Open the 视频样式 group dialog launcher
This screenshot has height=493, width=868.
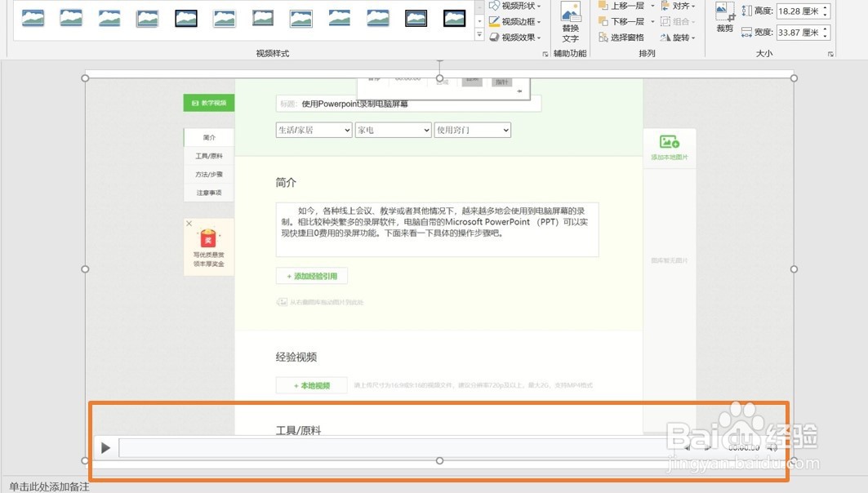coord(545,54)
